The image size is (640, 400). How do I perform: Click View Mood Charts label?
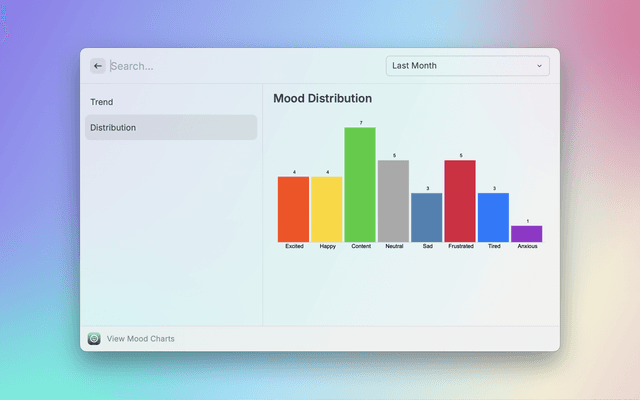(x=141, y=339)
